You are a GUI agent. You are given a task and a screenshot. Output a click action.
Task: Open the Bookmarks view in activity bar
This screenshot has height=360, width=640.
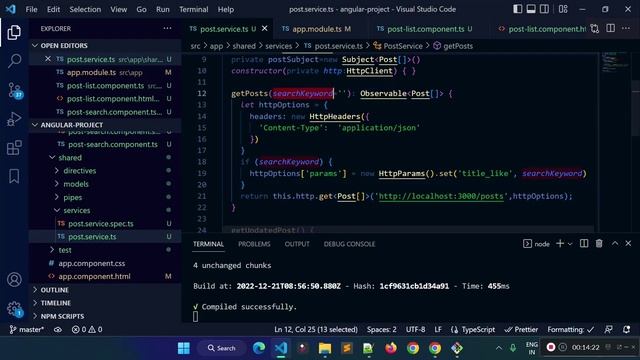coord(14,176)
